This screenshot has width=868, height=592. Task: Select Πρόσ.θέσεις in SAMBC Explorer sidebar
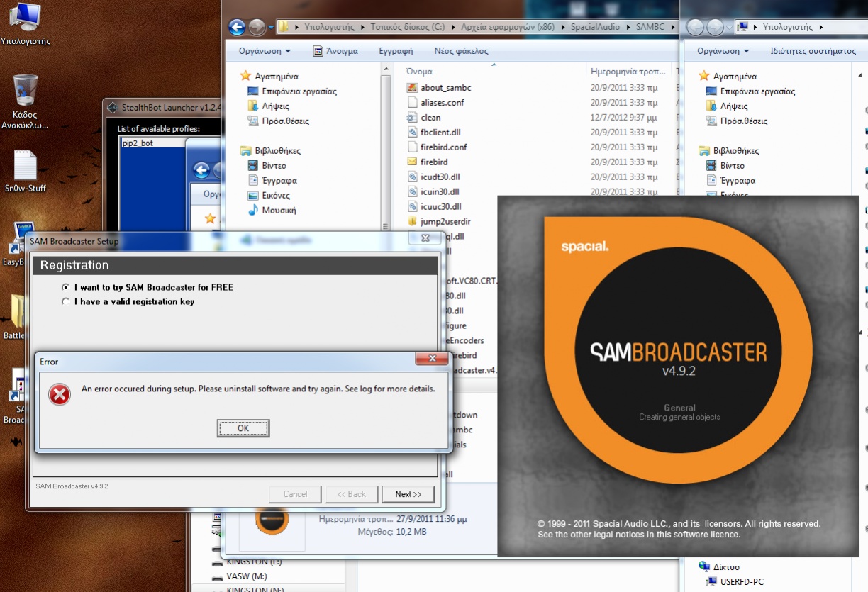[x=278, y=121]
